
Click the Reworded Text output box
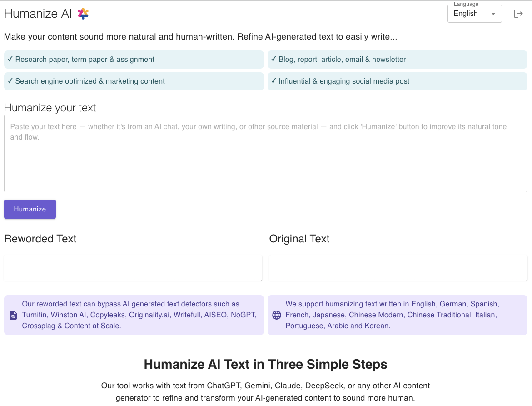pos(133,268)
